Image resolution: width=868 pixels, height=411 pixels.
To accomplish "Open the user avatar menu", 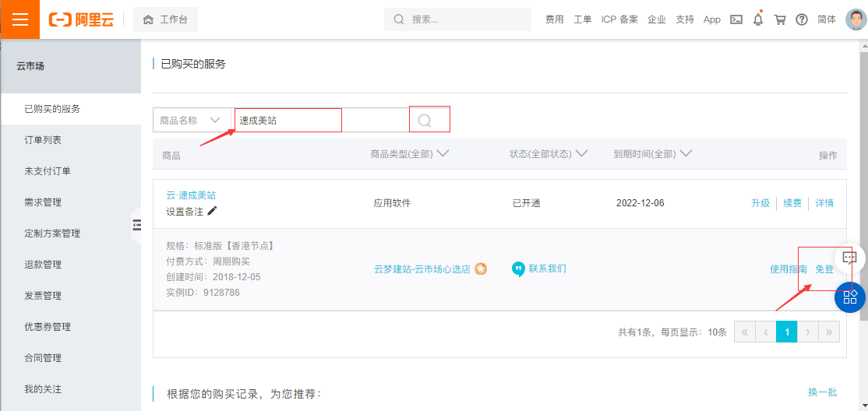I will 856,19.
